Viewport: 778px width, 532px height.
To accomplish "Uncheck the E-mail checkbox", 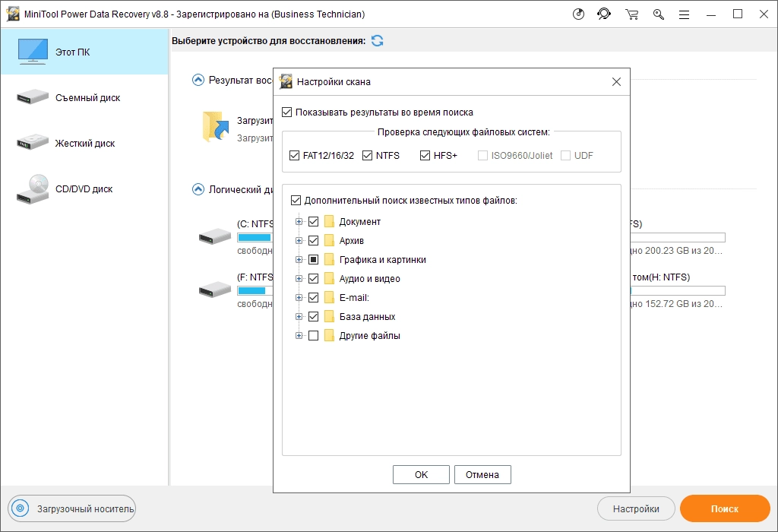I will pyautogui.click(x=313, y=298).
